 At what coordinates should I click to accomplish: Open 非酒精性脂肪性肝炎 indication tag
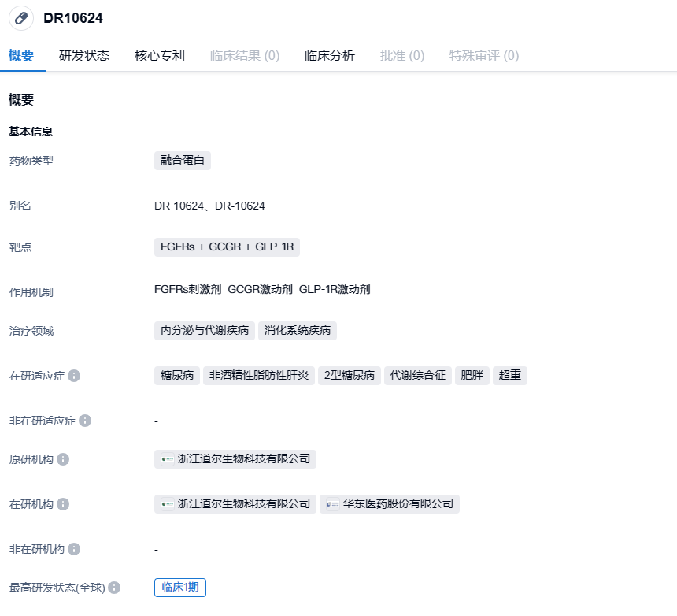[x=259, y=375]
